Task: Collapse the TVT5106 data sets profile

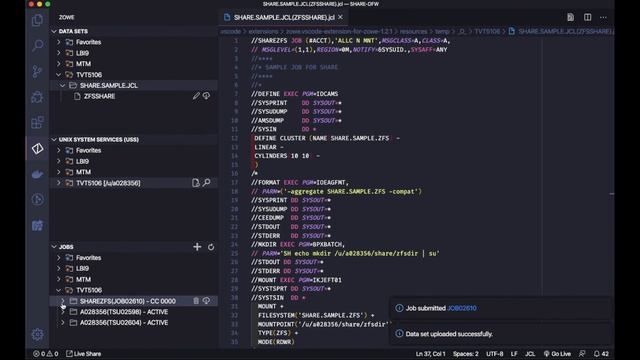Action: (x=59, y=75)
